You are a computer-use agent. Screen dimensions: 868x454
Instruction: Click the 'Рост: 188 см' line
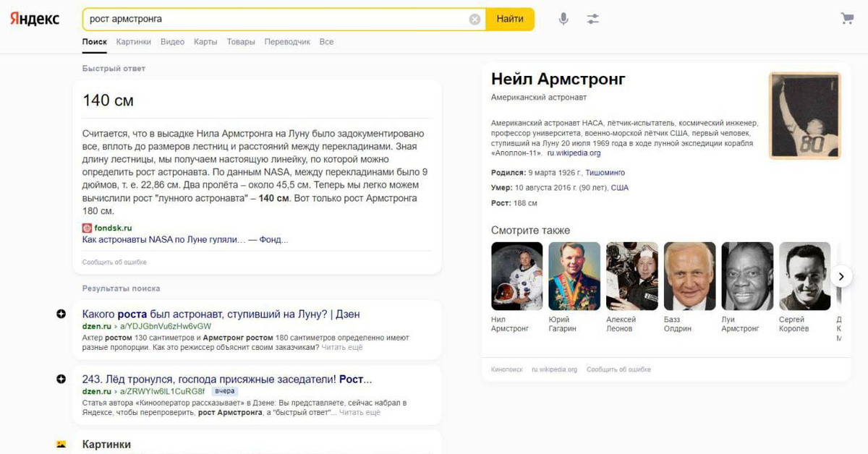[x=514, y=203]
